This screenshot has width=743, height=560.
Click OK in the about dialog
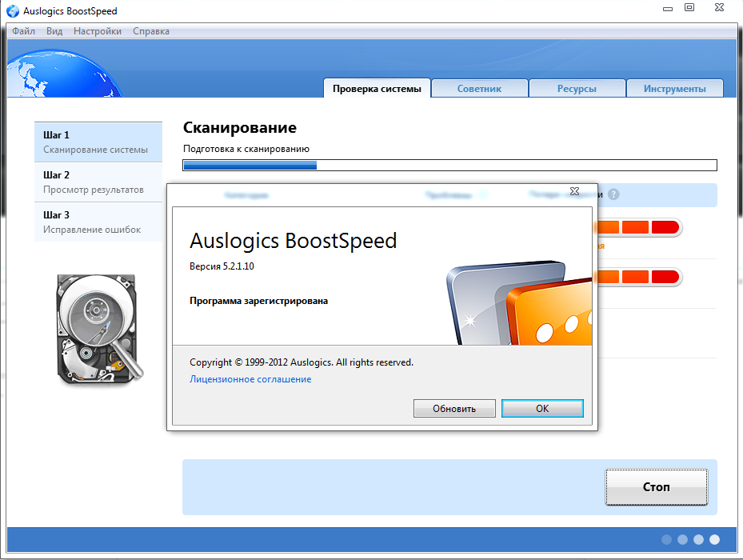(x=542, y=408)
